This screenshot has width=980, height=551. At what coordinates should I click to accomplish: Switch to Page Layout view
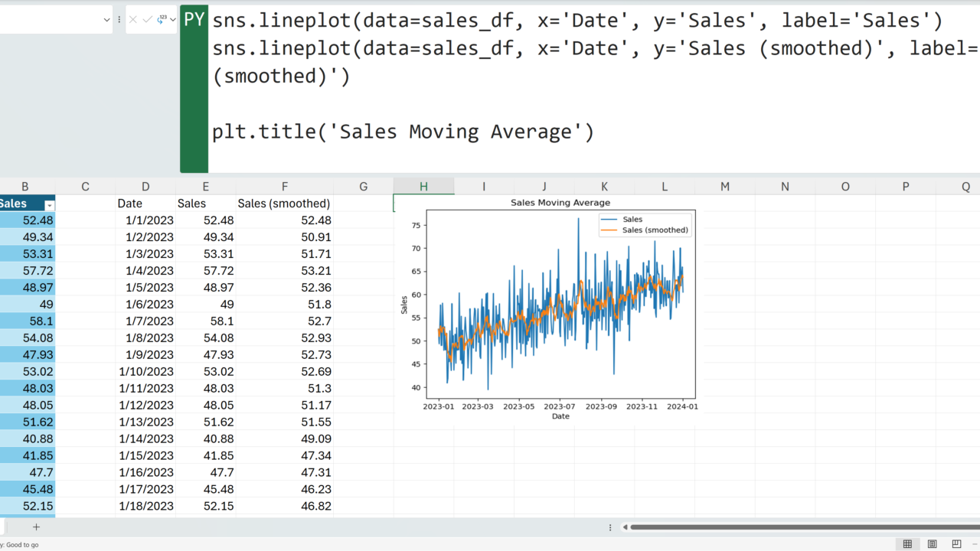pos(932,544)
